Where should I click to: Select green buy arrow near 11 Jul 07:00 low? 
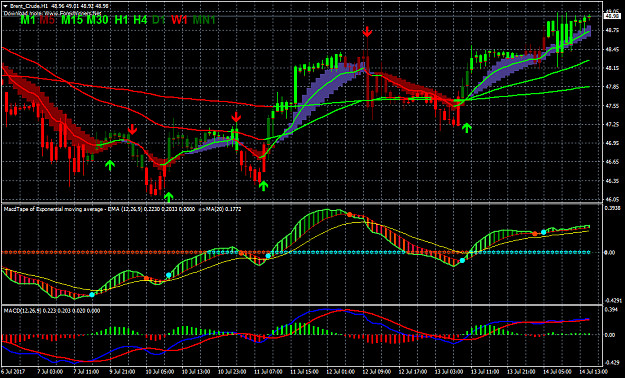263,185
